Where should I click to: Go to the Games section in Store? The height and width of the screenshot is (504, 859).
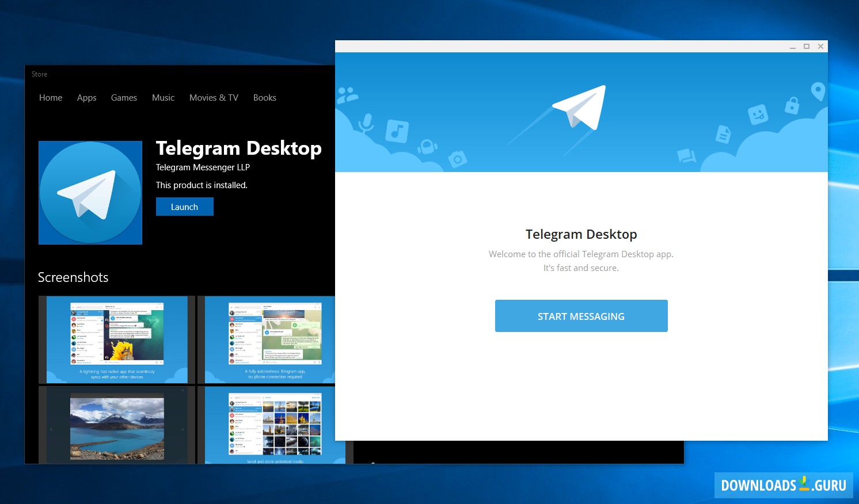pyautogui.click(x=124, y=98)
